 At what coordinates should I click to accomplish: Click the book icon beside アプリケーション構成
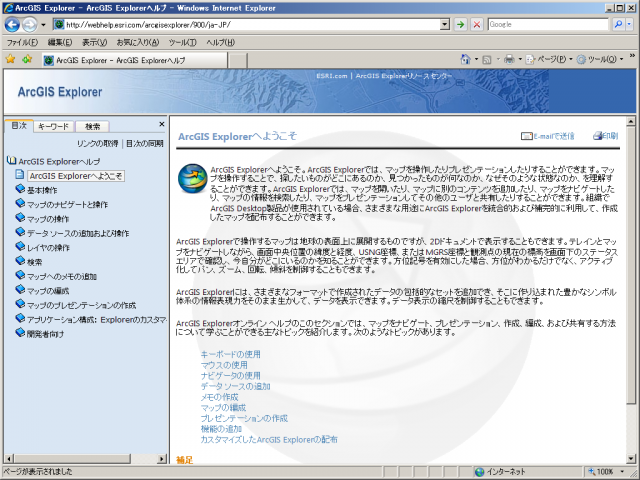pyautogui.click(x=20, y=318)
